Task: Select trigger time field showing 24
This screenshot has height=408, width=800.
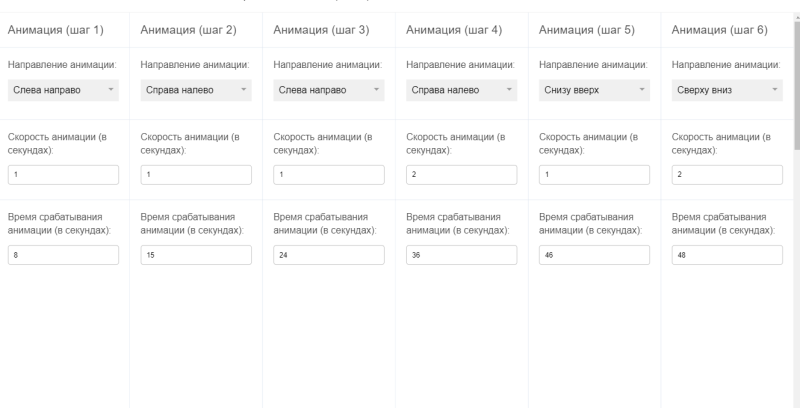Action: 329,254
